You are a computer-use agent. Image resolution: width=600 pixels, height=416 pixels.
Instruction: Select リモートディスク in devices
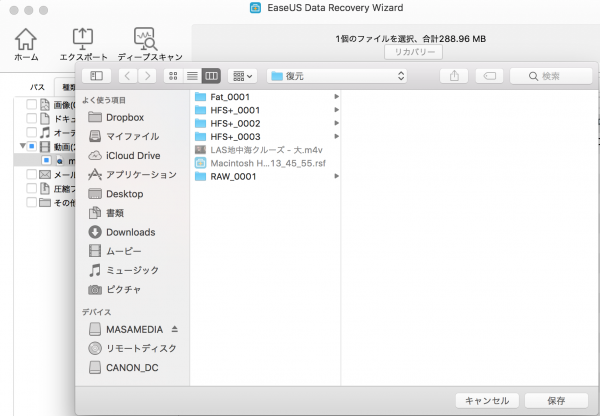click(x=132, y=348)
